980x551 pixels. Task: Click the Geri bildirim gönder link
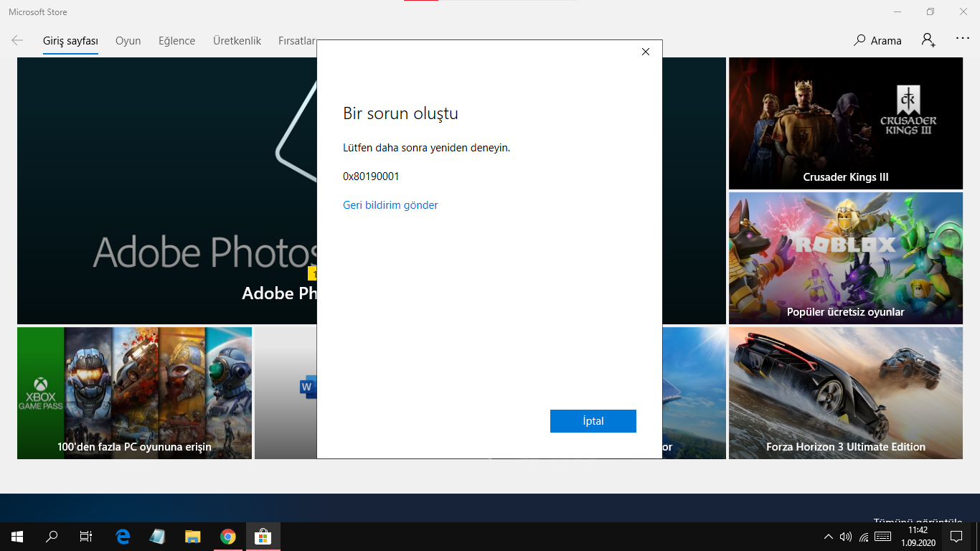click(390, 205)
